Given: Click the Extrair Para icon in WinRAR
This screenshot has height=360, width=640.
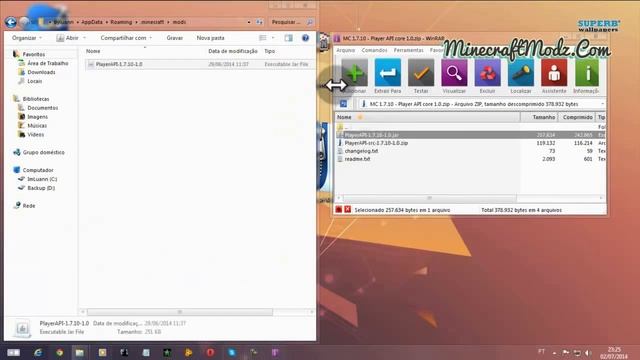Looking at the screenshot, I should 387,73.
